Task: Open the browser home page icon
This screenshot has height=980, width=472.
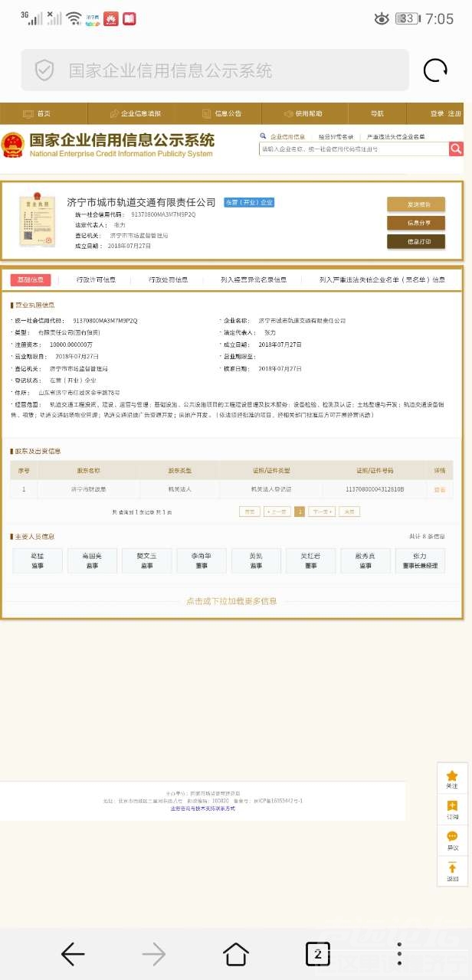Action: pyautogui.click(x=236, y=954)
